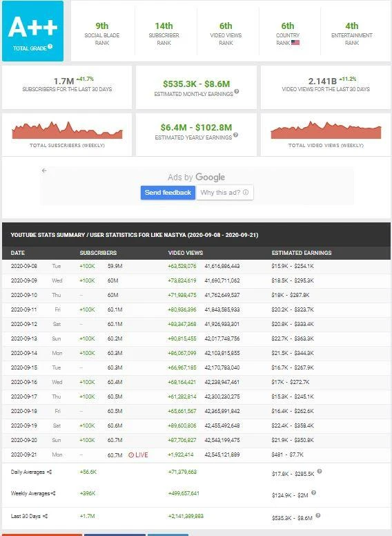
Task: Click the LIVE clock icon on 2020-09-21 row
Action: [x=130, y=455]
